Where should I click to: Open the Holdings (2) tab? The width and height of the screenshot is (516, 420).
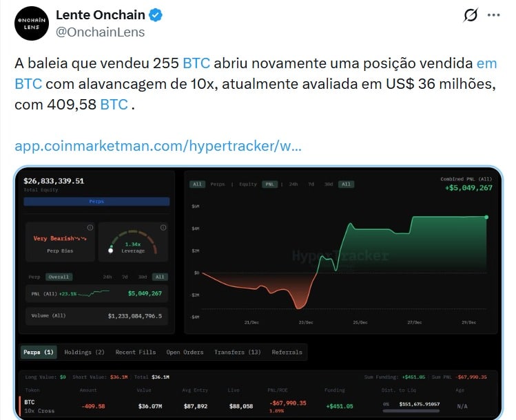84,353
